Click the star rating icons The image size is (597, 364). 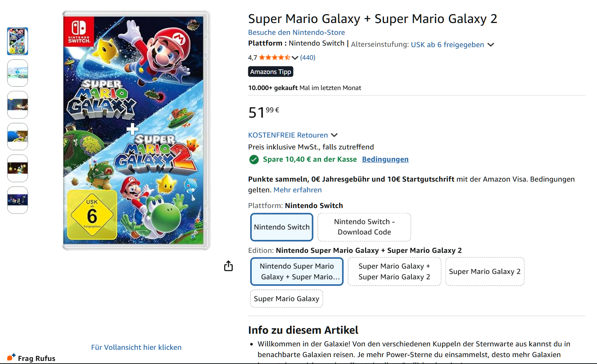click(x=274, y=57)
